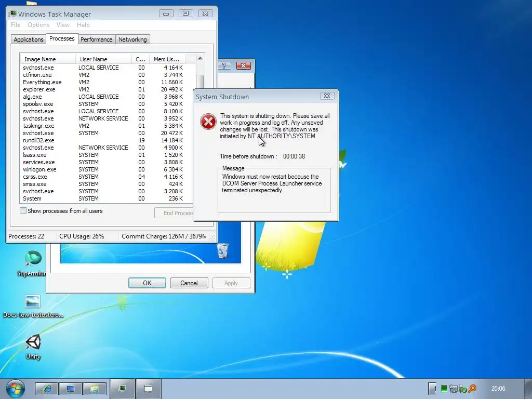Viewport: 532px width, 399px height.
Task: Select the dialog window taskbar button
Action: point(148,389)
